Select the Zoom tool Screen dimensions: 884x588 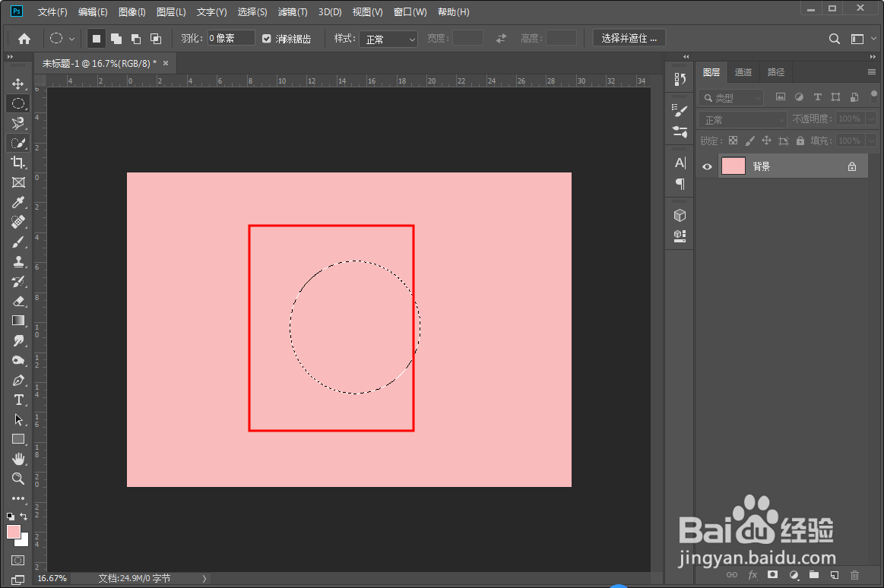coord(18,479)
